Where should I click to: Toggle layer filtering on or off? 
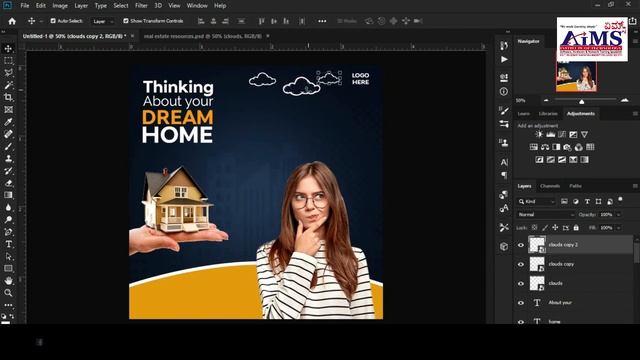click(x=620, y=200)
